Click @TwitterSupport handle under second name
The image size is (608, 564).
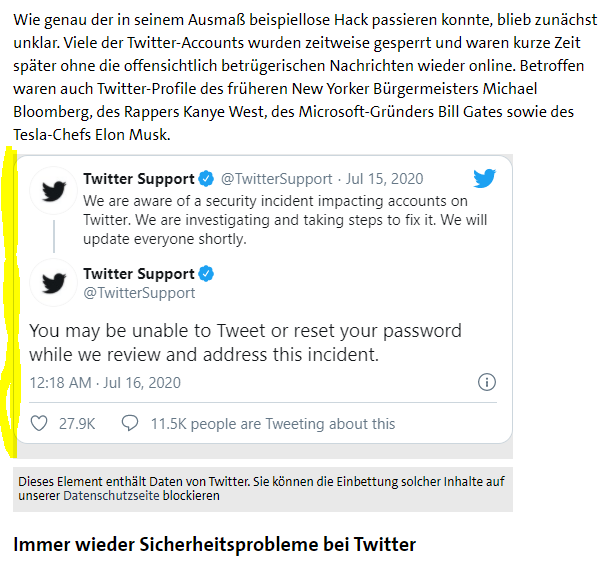point(139,293)
